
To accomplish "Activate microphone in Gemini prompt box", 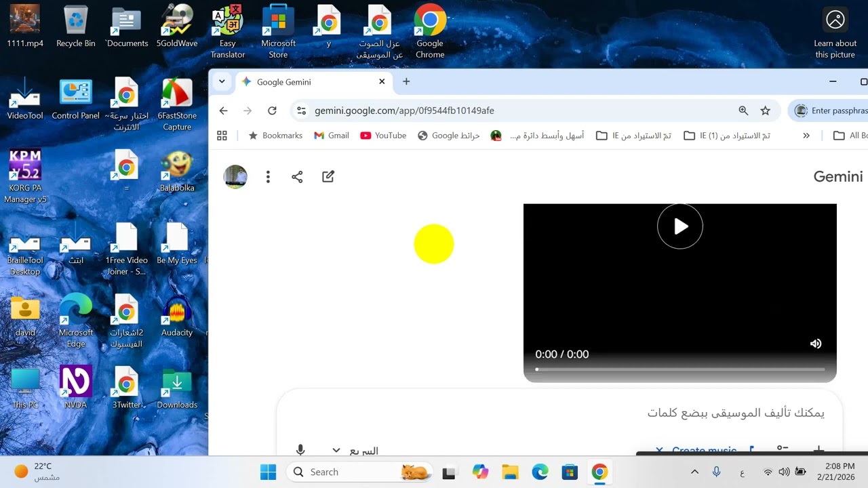I will [300, 450].
